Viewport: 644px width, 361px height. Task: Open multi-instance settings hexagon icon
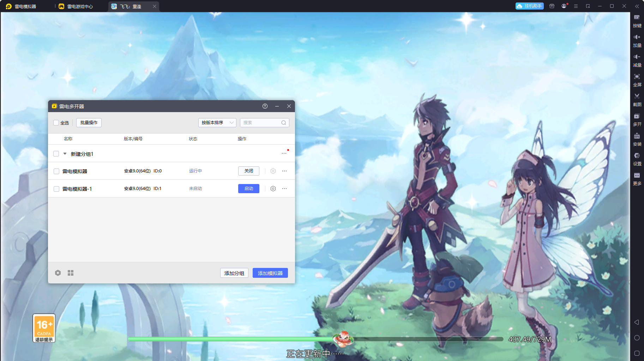(58, 273)
